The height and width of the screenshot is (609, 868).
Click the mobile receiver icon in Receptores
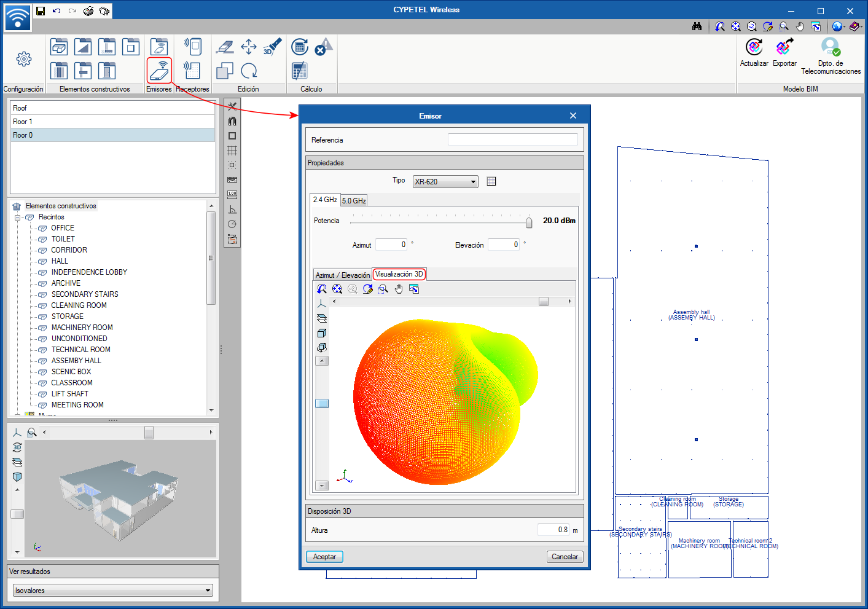(192, 47)
